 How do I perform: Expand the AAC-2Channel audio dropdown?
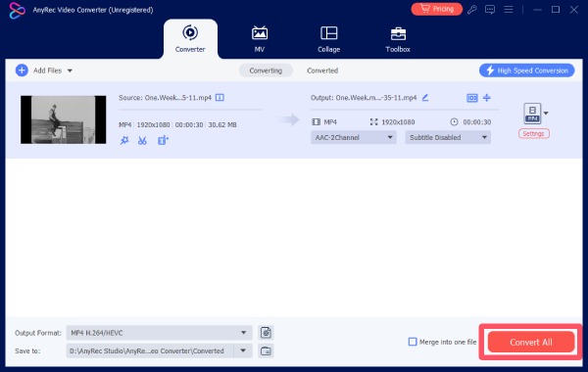(x=353, y=137)
